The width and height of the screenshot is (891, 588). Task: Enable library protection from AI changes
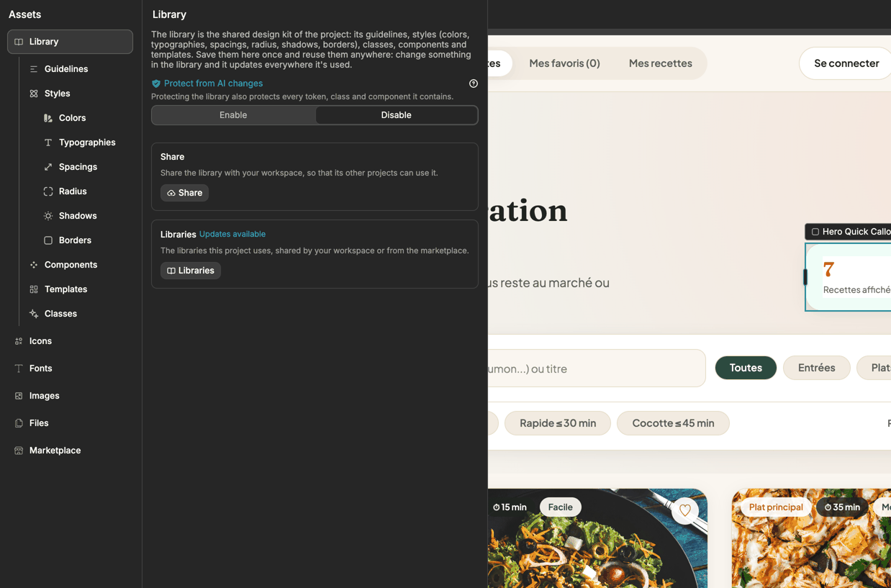click(233, 115)
